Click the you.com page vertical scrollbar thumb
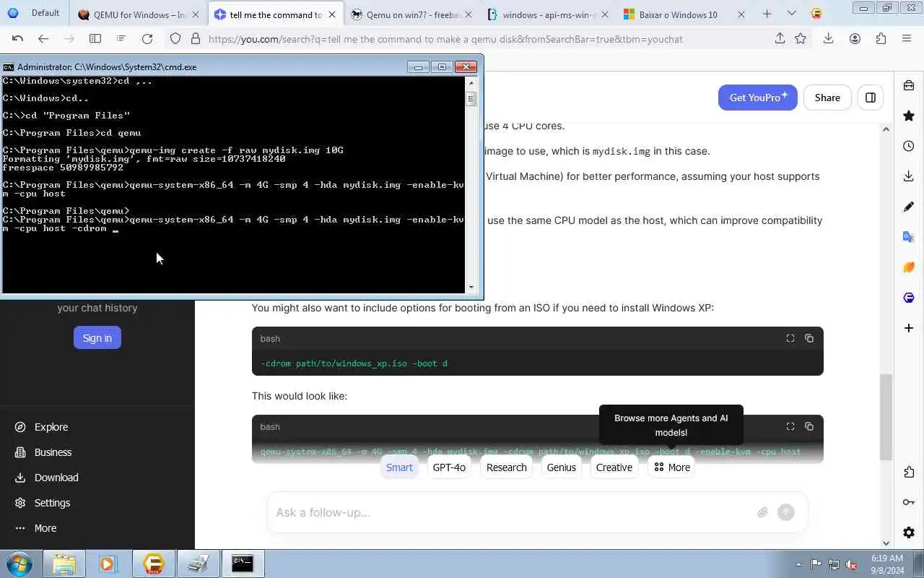 [x=886, y=417]
